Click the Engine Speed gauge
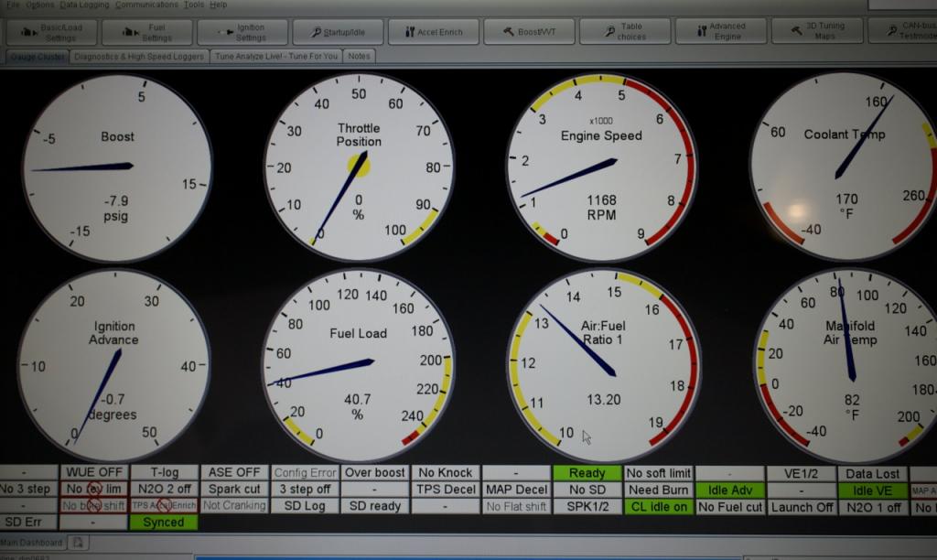937x560 pixels. 601,167
